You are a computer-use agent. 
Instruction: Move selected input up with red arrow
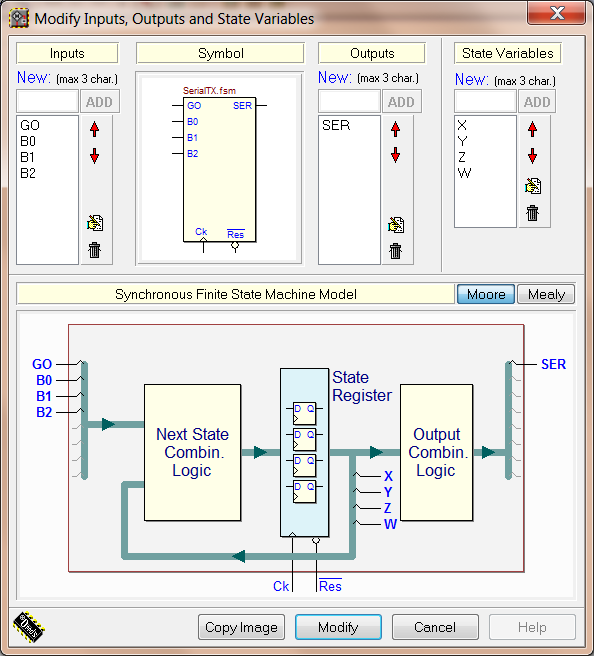95,129
